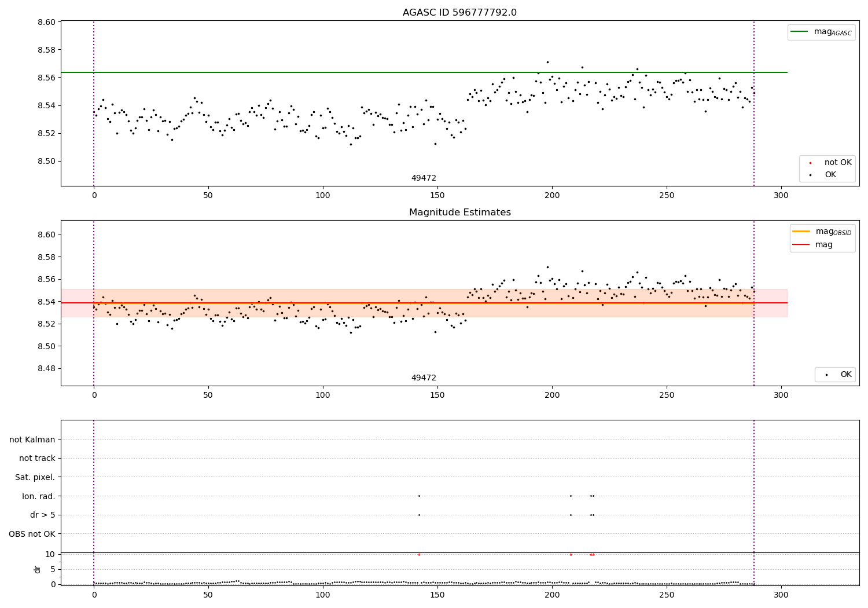Screen dimensions: 868x608
Task: Click "49472" label in the Magnitude Estimates plot
Action: [x=424, y=378]
